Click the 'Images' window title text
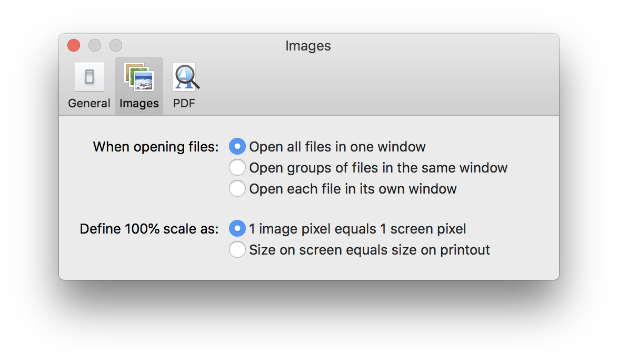The height and width of the screenshot is (364, 618). [x=308, y=46]
